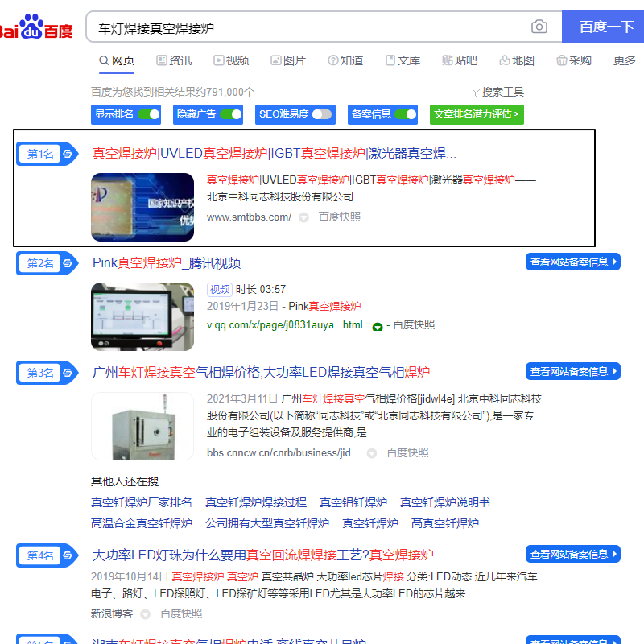This screenshot has width=644, height=644.
Task: Click 查看网站备案信息 for the 广州车灯焊接 result
Action: coord(573,372)
